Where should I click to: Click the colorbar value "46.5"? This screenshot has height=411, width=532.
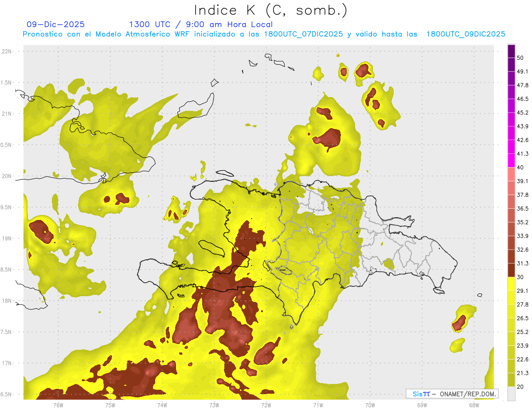(523, 99)
